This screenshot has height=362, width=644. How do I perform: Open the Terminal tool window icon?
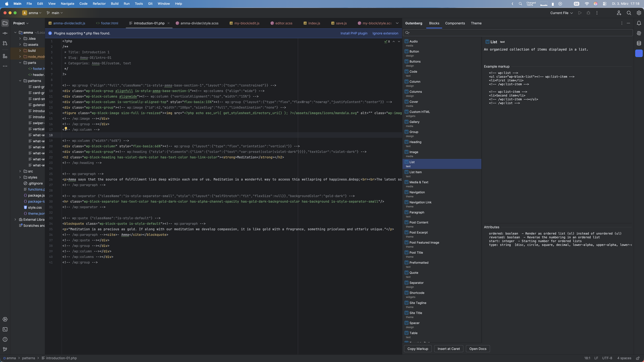(x=5, y=329)
